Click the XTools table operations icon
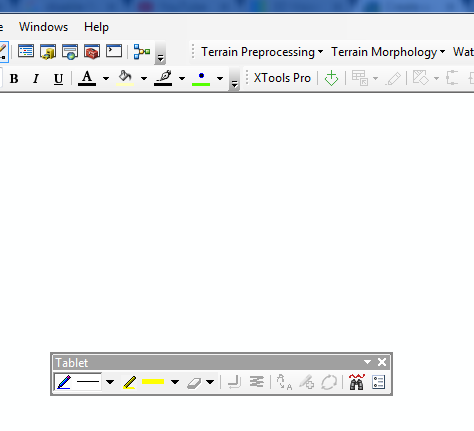Viewport: 474px width, 431px height. click(x=360, y=78)
